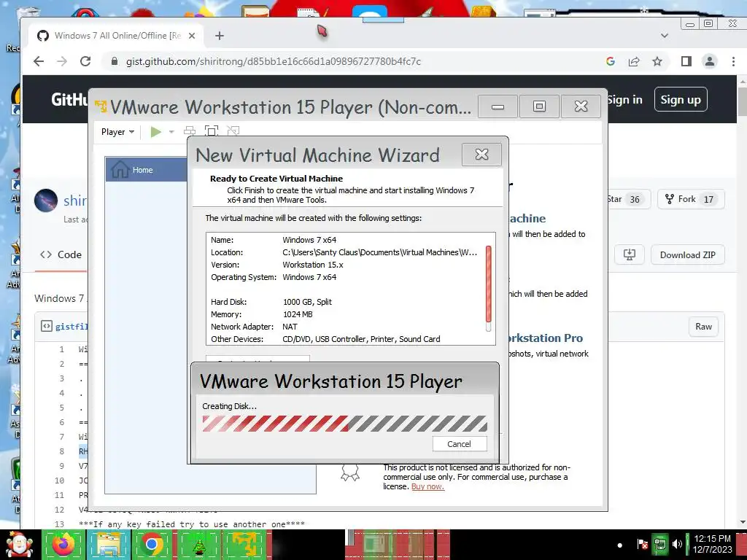Click Chrome icon on the taskbar
Screen dimensions: 747x560
click(x=152, y=544)
